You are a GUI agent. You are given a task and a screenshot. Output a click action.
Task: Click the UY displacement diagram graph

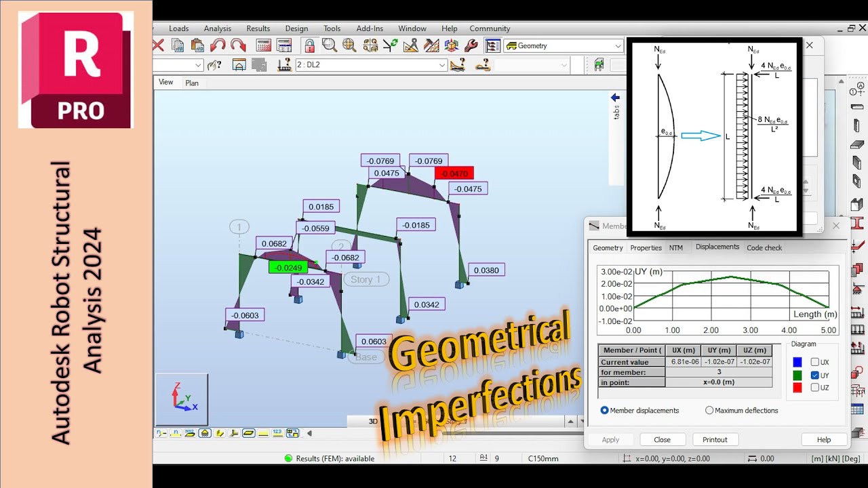click(x=717, y=300)
